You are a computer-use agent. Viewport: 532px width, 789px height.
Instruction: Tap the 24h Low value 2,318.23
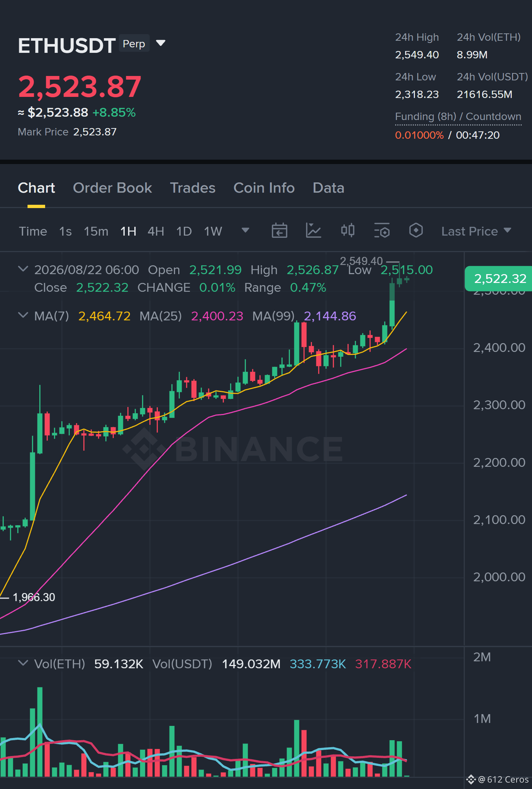pyautogui.click(x=417, y=94)
